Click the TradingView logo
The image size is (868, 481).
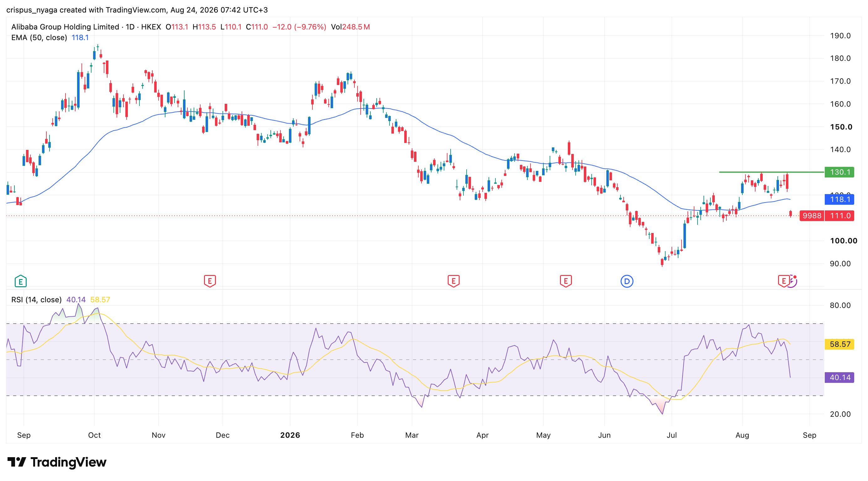click(x=57, y=462)
